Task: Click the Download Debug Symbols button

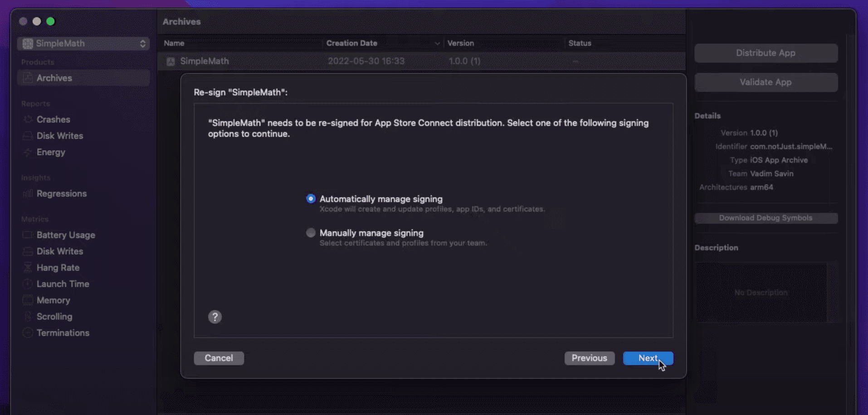Action: (x=766, y=218)
